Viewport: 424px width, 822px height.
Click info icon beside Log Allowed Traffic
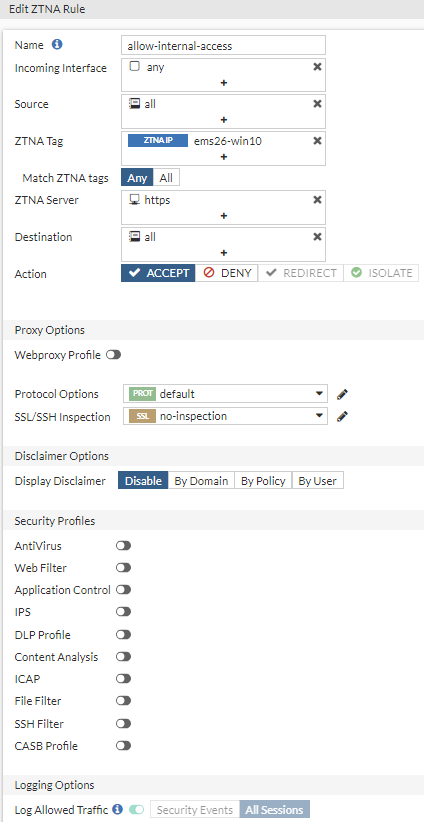[x=118, y=809]
